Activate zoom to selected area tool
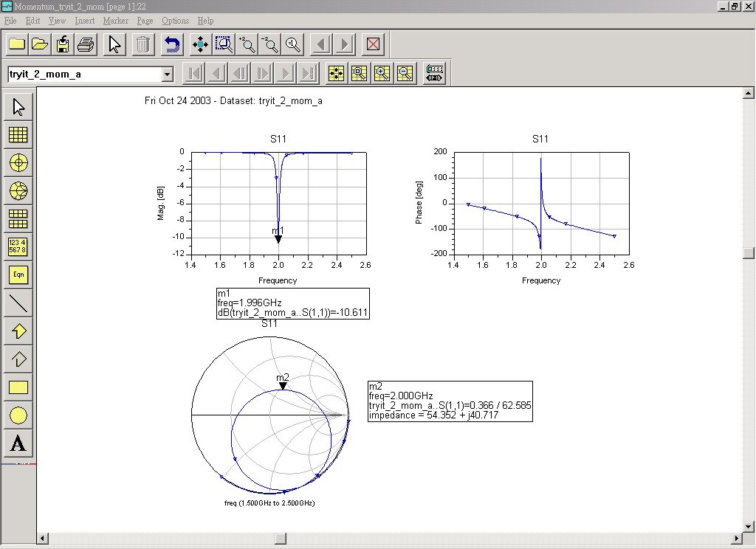 [223, 44]
